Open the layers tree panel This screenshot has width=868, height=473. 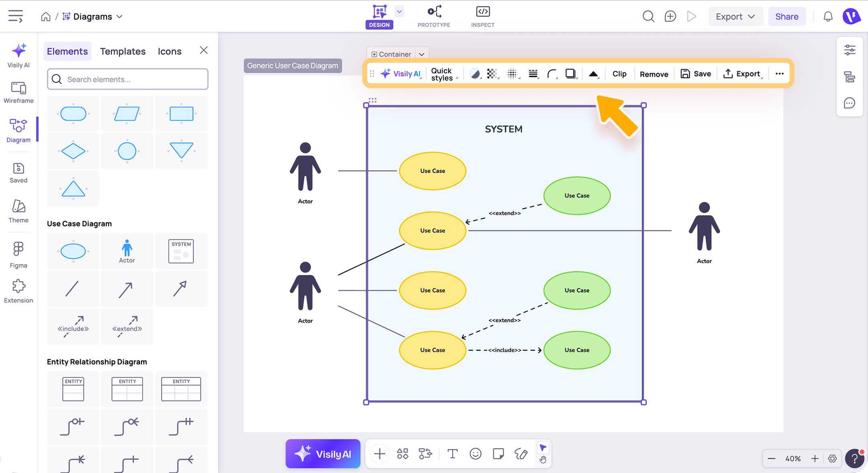click(850, 77)
